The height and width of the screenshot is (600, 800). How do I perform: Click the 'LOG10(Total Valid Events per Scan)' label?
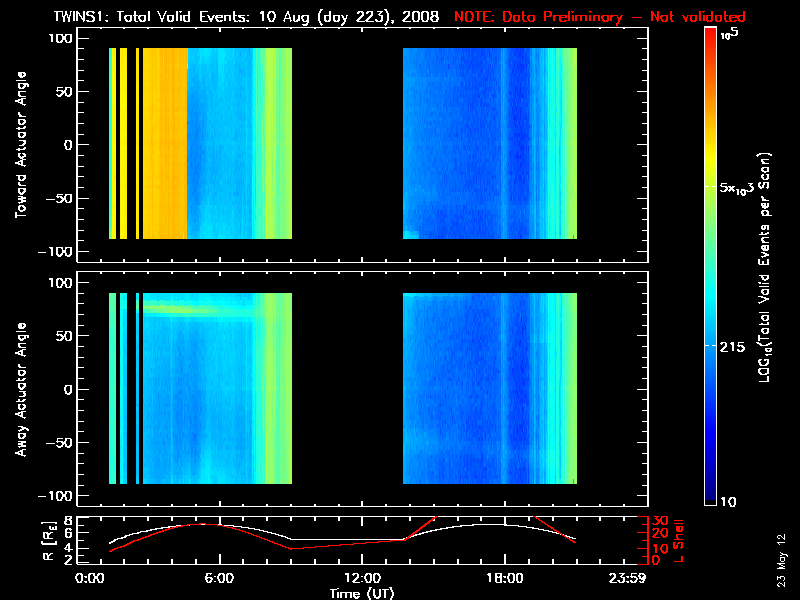764,267
